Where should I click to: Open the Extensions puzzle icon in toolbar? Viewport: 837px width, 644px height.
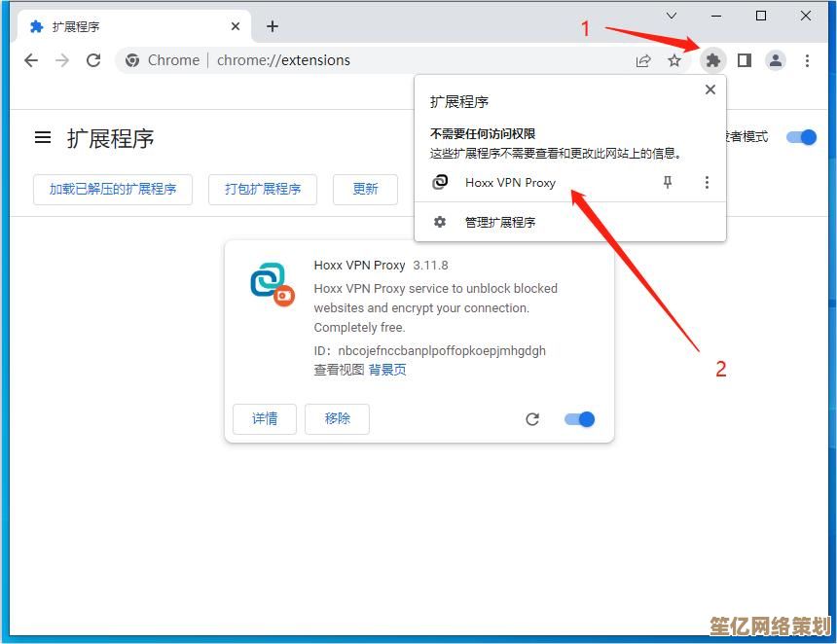point(713,60)
